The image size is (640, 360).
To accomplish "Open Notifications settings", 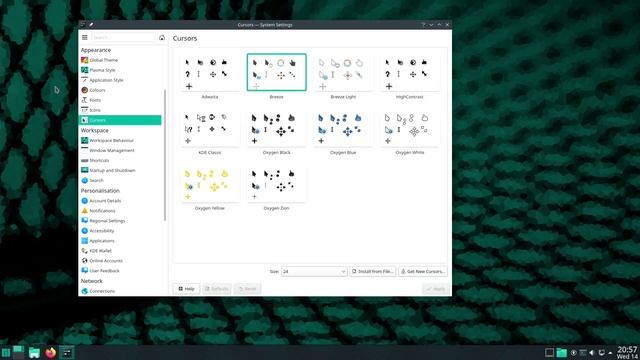I will point(120,211).
